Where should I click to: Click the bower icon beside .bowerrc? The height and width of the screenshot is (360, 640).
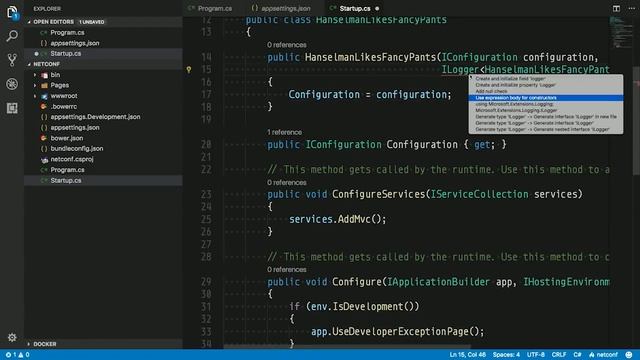(x=44, y=107)
